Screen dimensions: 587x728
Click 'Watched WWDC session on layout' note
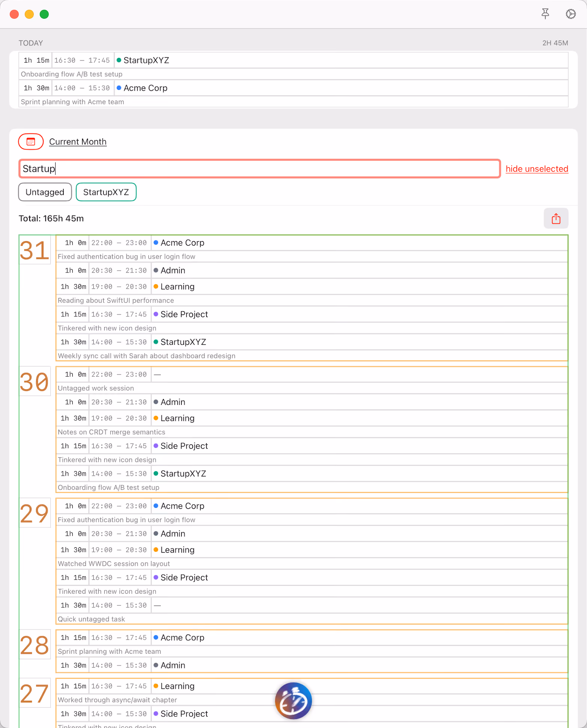click(x=114, y=564)
